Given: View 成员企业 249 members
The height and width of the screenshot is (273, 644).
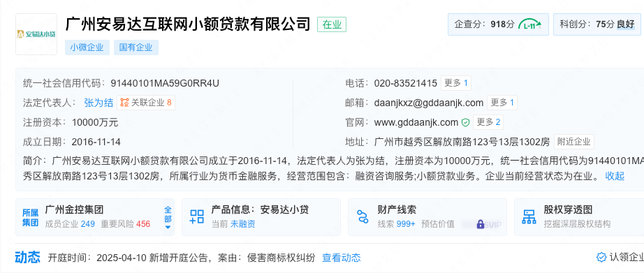Looking at the screenshot, I should pos(70,224).
